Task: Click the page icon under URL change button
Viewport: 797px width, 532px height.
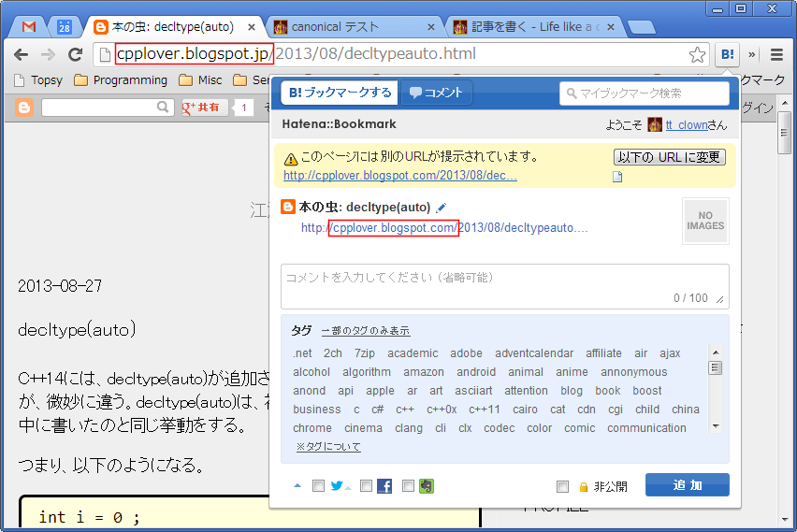Action: click(x=617, y=177)
